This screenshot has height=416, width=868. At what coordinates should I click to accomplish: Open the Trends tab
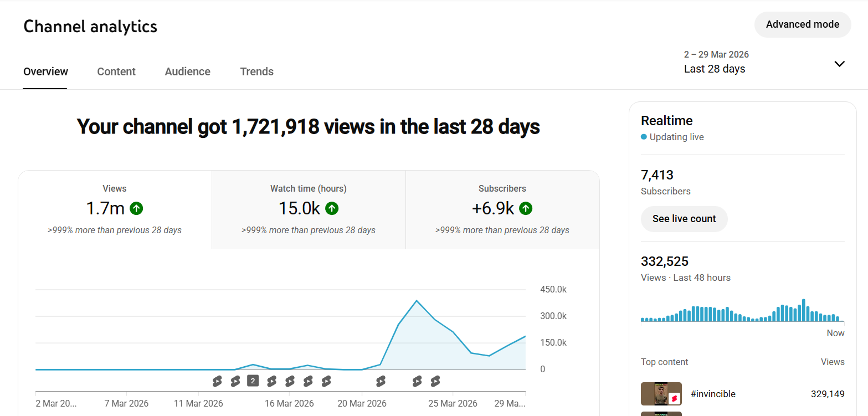(256, 71)
